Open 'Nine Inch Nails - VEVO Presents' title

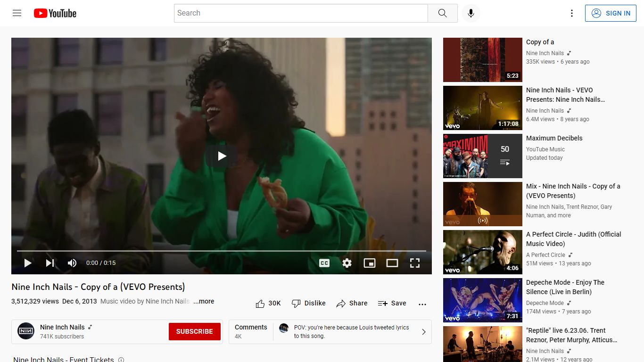pyautogui.click(x=565, y=95)
